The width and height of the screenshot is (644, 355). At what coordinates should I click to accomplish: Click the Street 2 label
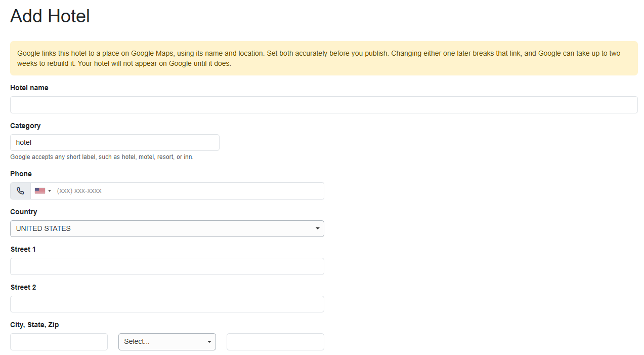[23, 287]
